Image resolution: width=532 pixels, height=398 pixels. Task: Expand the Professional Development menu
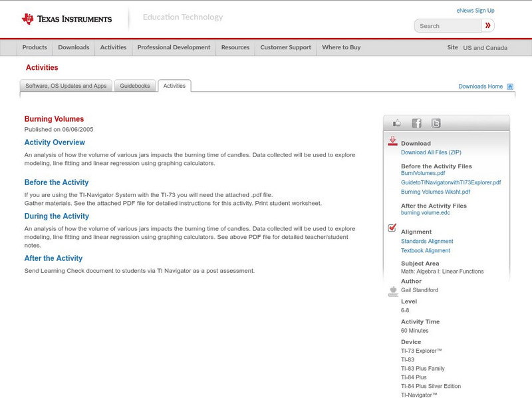tap(174, 47)
